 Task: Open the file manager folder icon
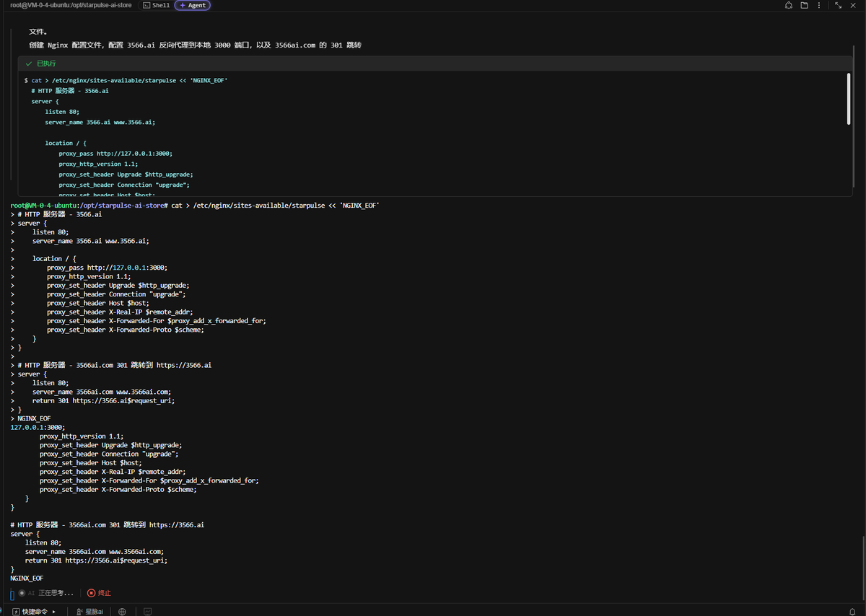tap(805, 5)
